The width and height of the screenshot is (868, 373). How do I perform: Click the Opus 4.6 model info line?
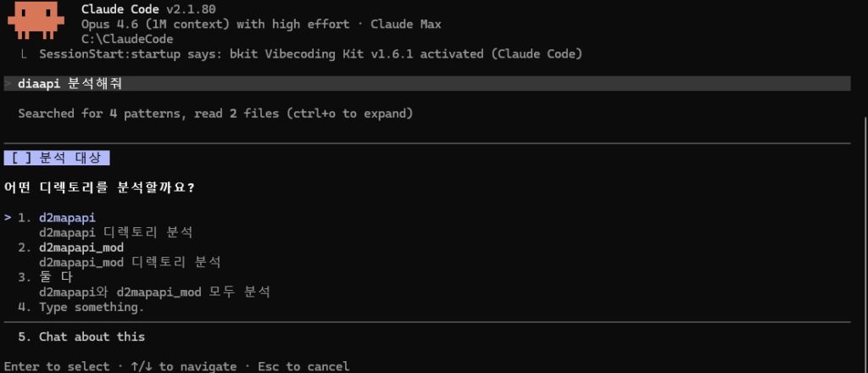point(261,25)
